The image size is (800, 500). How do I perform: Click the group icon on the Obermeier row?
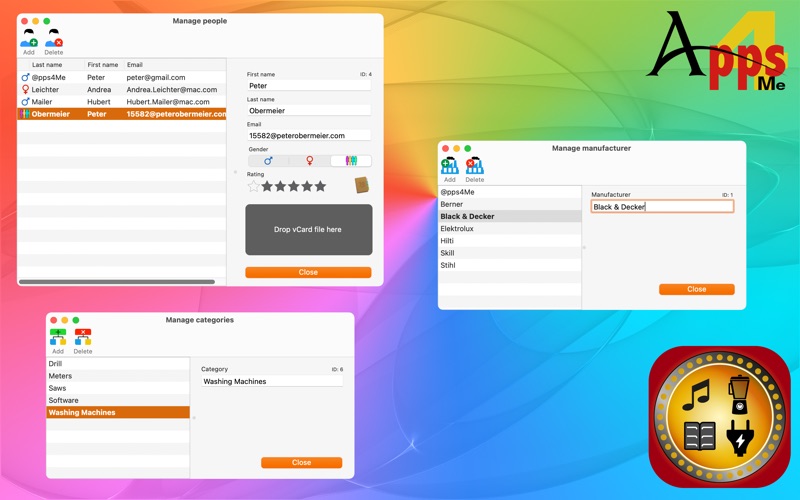point(24,114)
